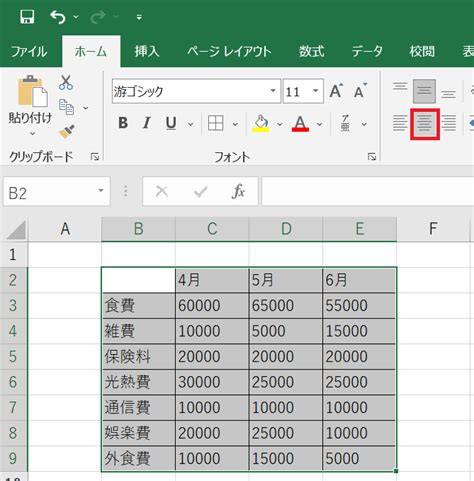Viewport: 474px width, 481px height.
Task: Click the cell labeled 外食費
Action: click(139, 458)
